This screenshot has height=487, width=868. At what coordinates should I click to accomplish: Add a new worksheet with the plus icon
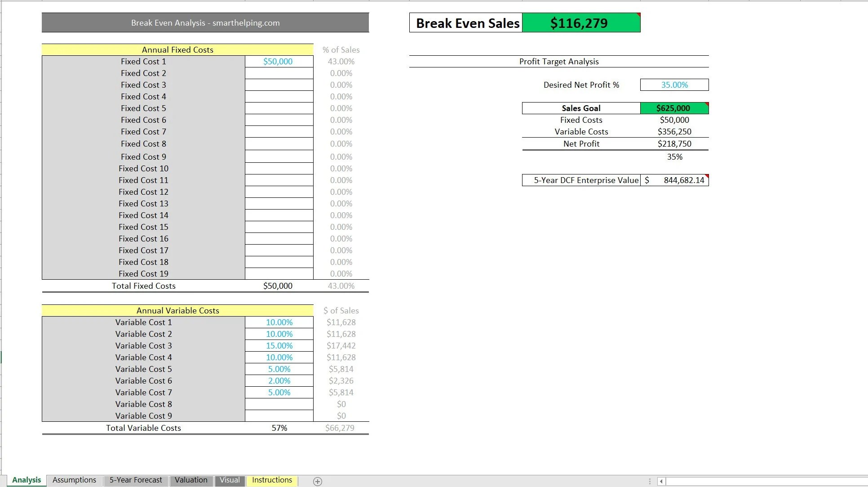pyautogui.click(x=318, y=481)
